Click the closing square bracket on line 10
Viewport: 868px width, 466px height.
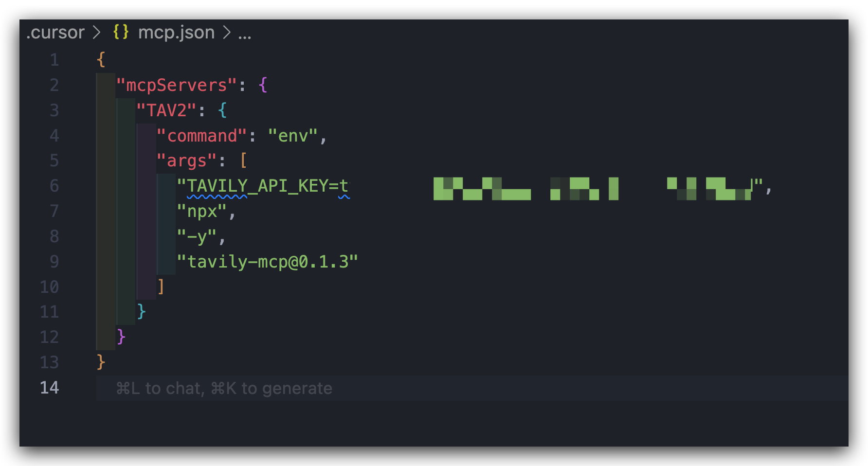coord(161,287)
